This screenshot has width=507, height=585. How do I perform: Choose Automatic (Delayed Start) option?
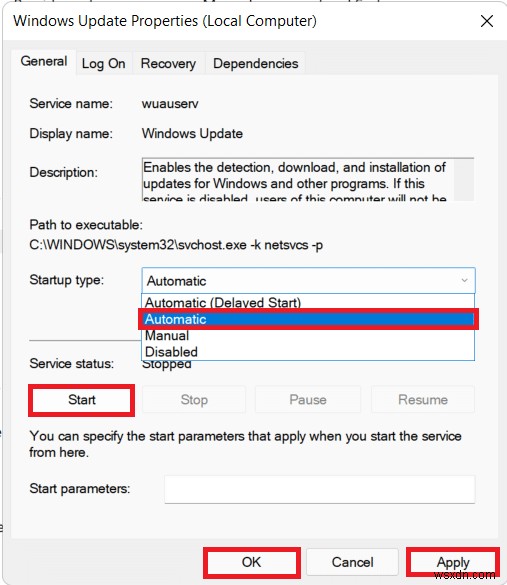pyautogui.click(x=308, y=302)
